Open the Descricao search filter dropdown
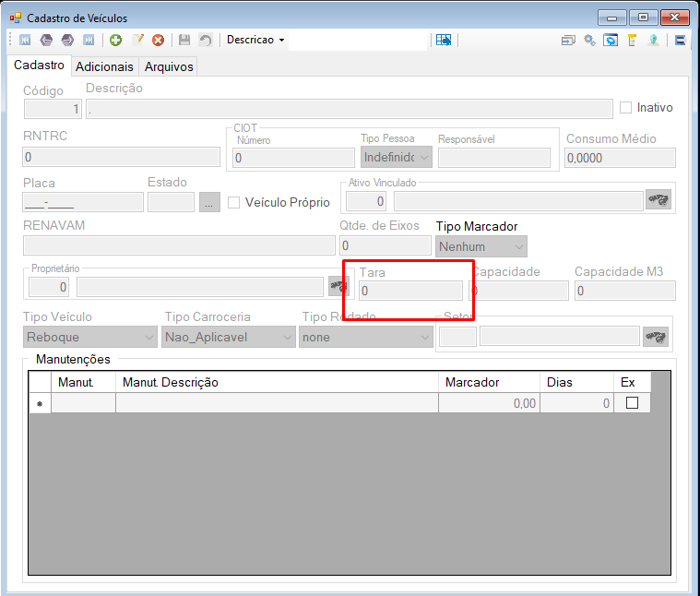 255,40
